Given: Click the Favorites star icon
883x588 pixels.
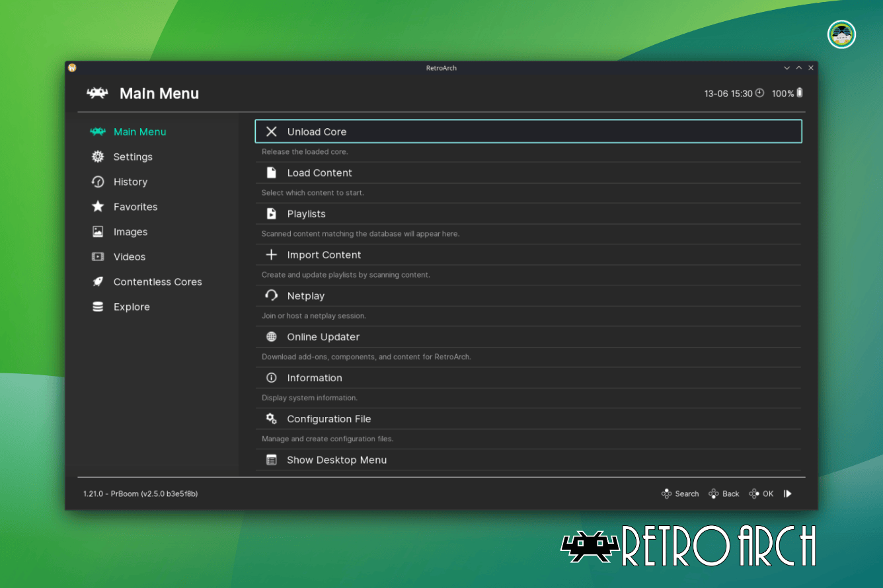Looking at the screenshot, I should [97, 207].
